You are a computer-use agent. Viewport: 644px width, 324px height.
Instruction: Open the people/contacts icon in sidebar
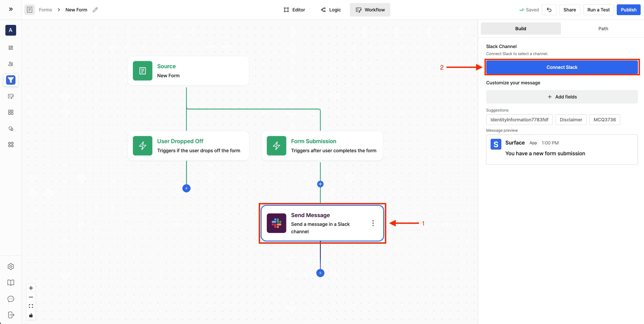11,64
